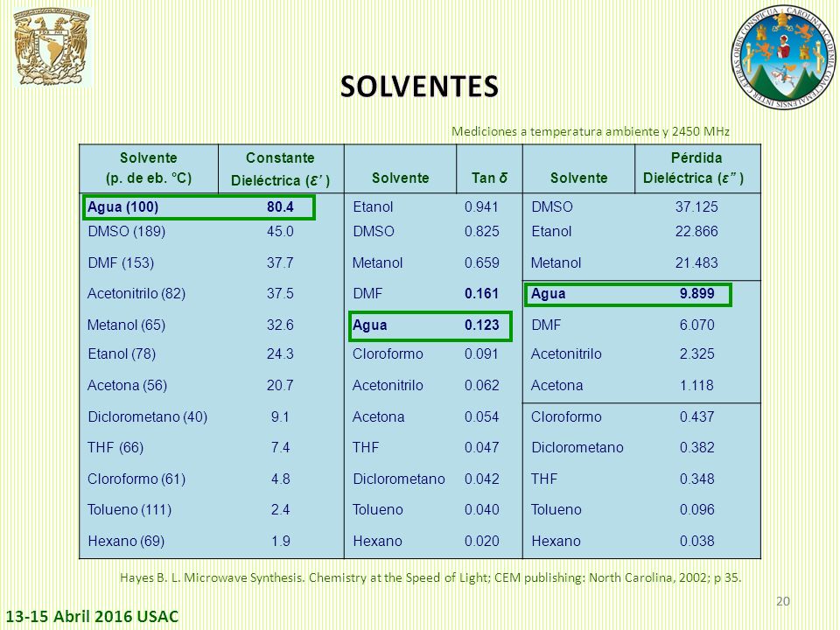Click the 'Cloroformo (61)' row label

tap(136, 479)
